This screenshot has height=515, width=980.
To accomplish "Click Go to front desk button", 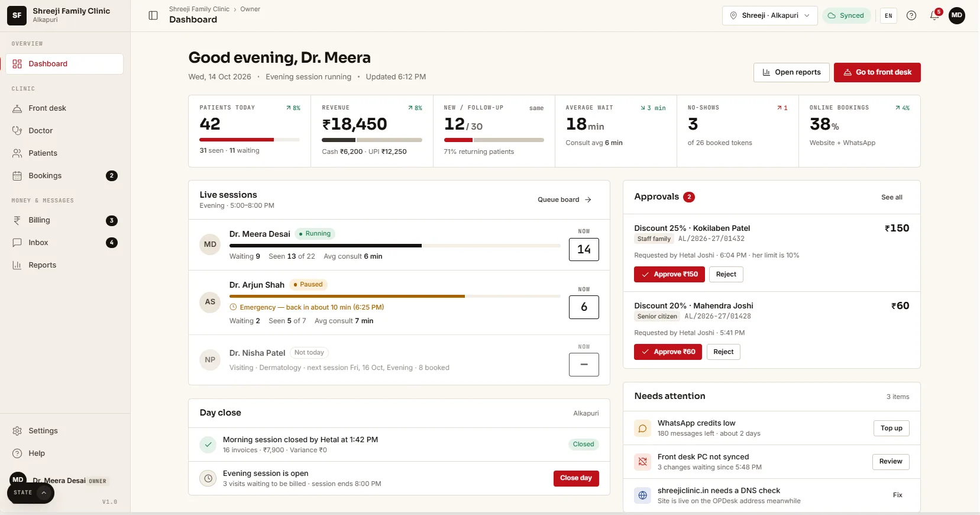I will coord(877,72).
